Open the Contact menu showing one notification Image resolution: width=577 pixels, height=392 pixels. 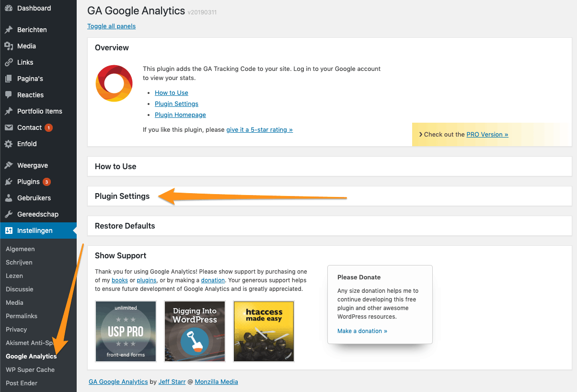click(x=29, y=127)
